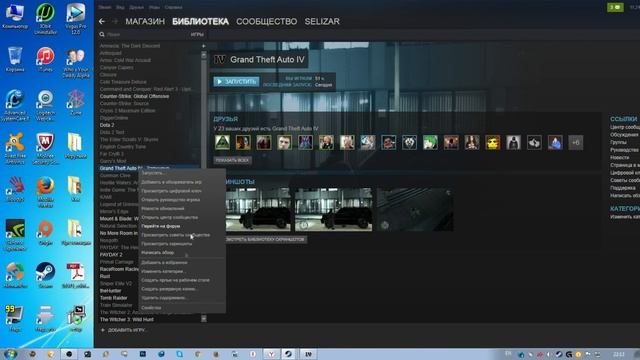
Task: Open the Vegas Pro 12.0 desktop shortcut
Action: point(76,19)
